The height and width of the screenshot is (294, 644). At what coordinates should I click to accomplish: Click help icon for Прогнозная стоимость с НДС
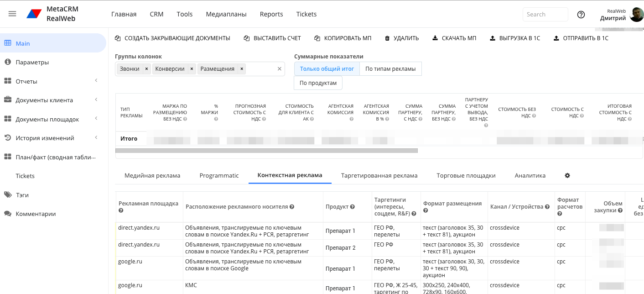point(264,119)
